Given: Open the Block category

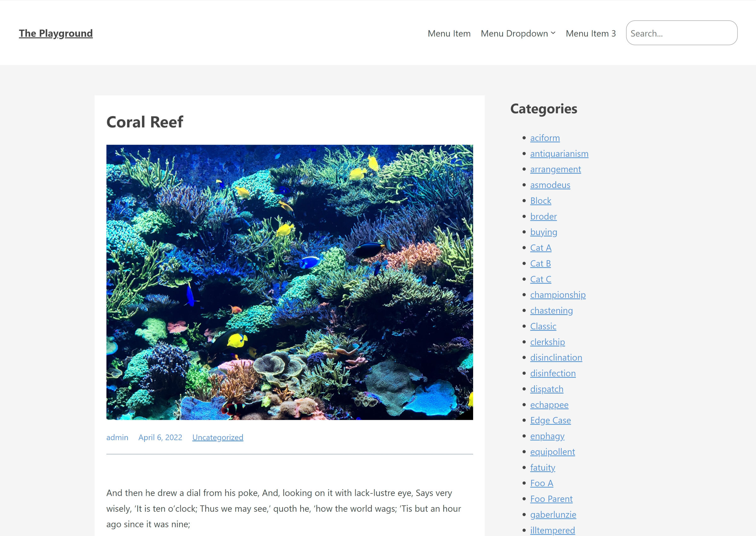Looking at the screenshot, I should coord(540,200).
